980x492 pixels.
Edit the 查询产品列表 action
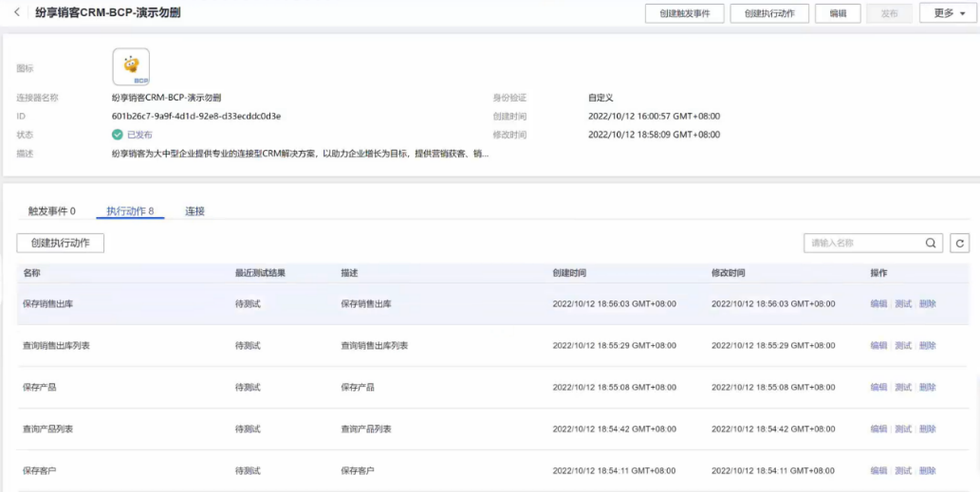coord(878,428)
